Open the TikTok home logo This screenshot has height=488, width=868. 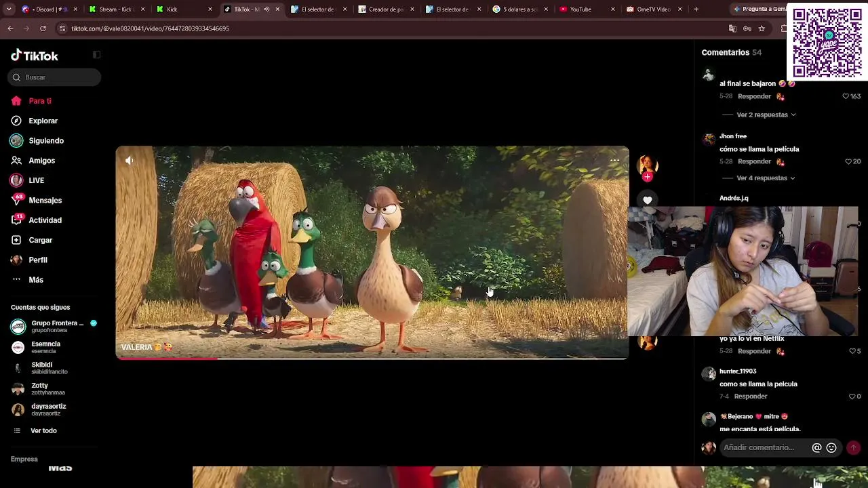tap(35, 56)
